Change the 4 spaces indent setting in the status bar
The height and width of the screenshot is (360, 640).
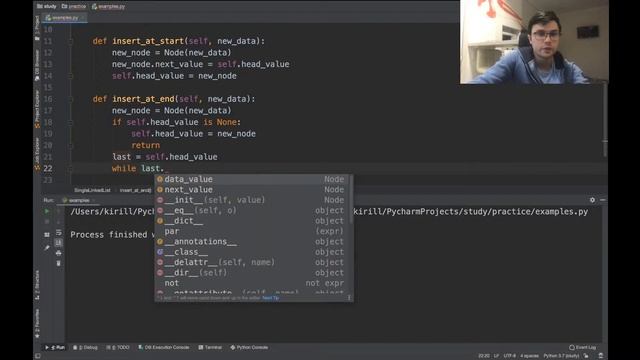(x=529, y=356)
